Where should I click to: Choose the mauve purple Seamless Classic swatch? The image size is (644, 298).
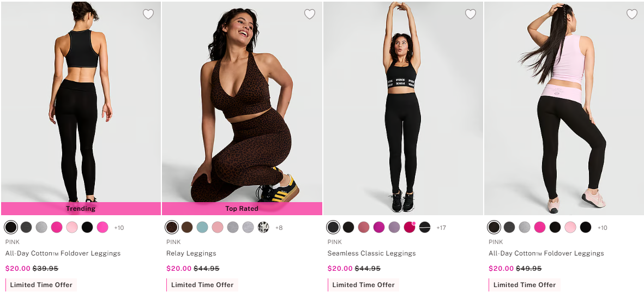point(394,227)
